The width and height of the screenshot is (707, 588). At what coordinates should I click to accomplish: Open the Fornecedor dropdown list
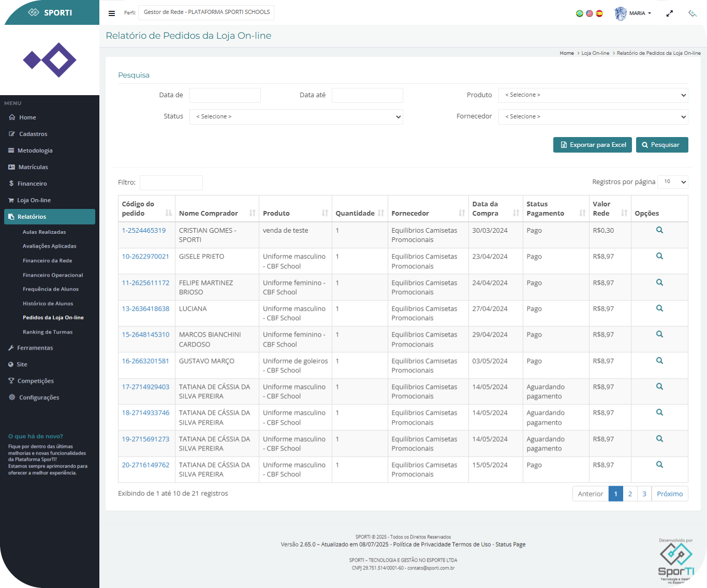point(593,117)
